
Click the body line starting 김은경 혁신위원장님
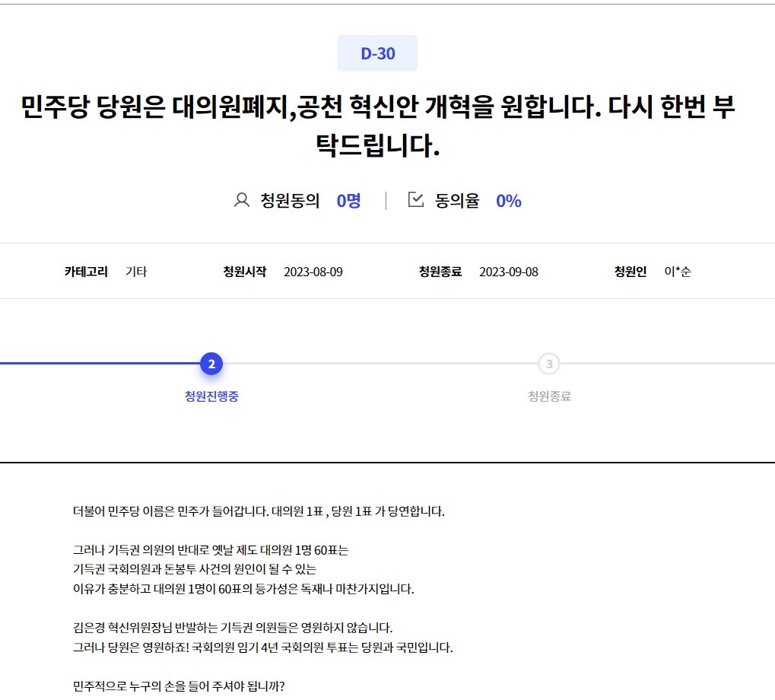pos(233,628)
